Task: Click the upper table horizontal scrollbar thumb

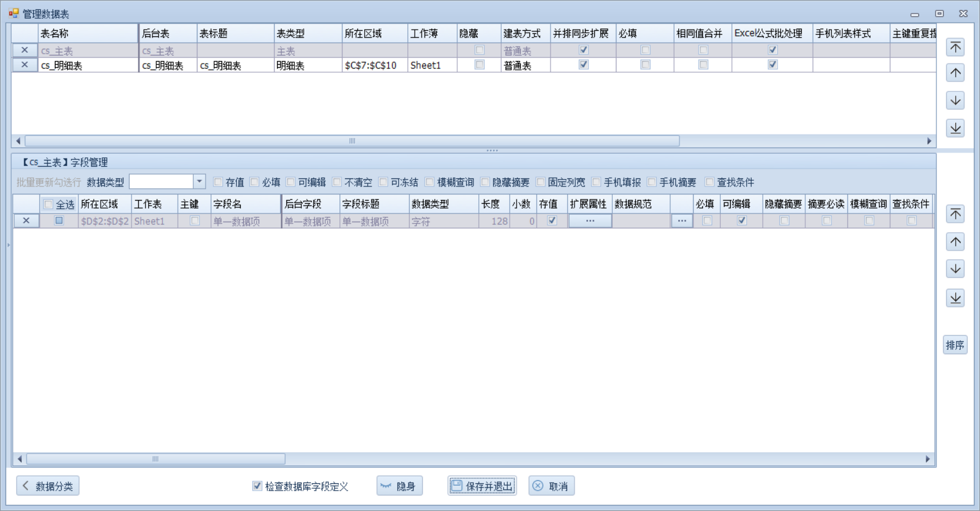Action: [352, 141]
